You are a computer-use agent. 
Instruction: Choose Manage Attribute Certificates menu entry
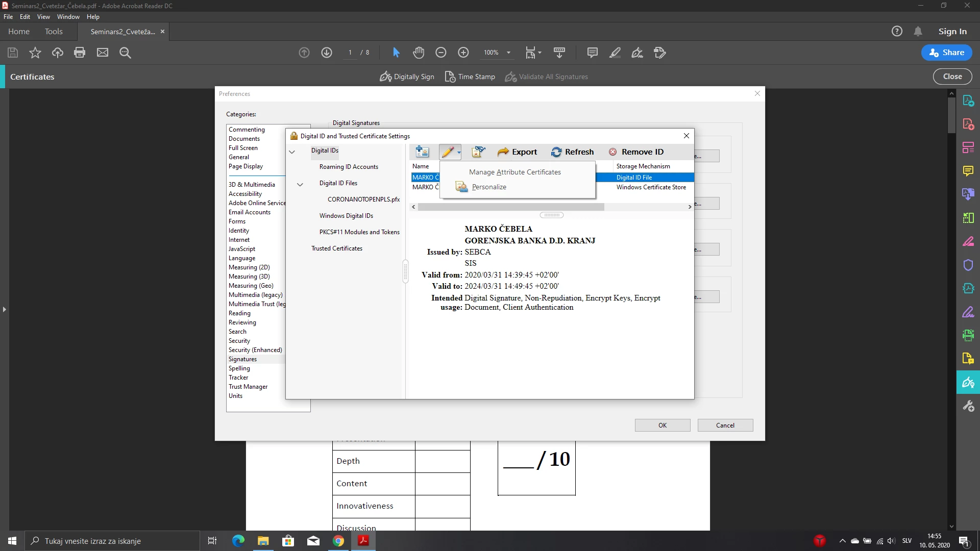click(514, 172)
